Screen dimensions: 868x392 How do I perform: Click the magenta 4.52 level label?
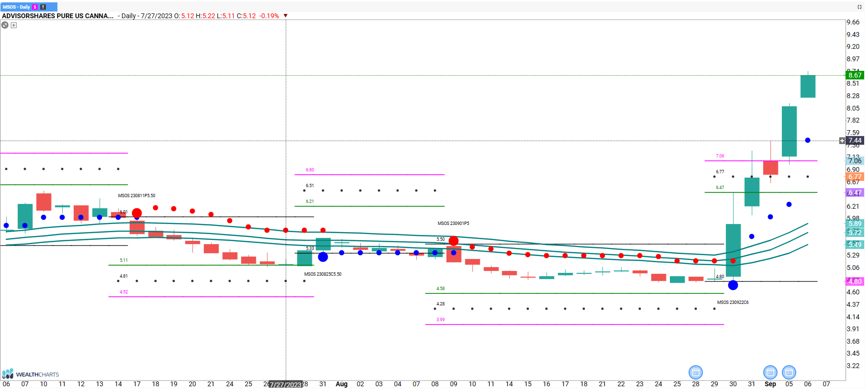tap(124, 292)
